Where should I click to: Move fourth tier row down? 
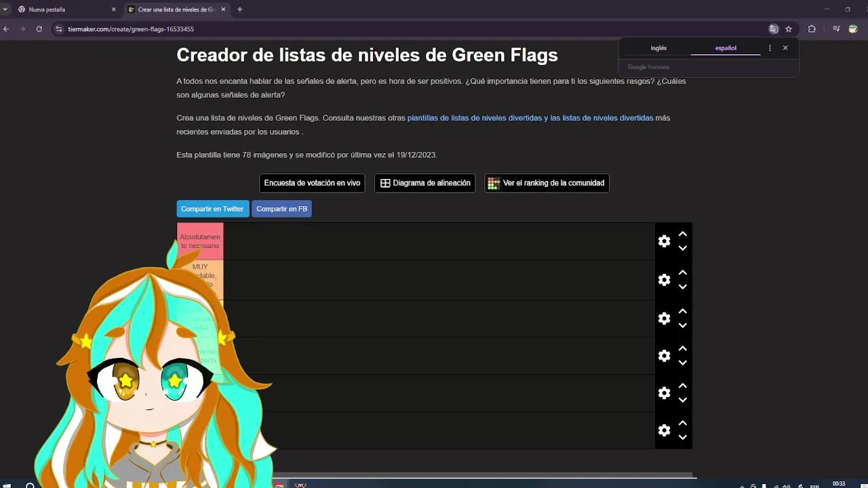click(x=683, y=363)
